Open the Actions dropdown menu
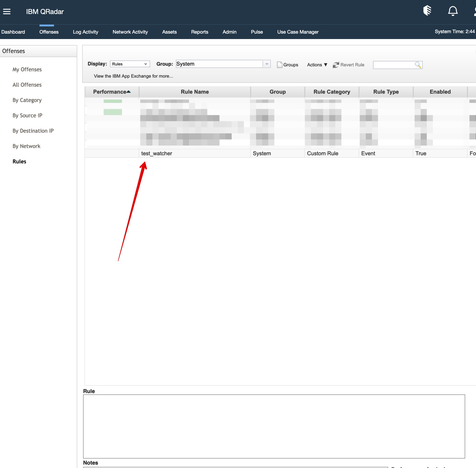 [x=317, y=65]
